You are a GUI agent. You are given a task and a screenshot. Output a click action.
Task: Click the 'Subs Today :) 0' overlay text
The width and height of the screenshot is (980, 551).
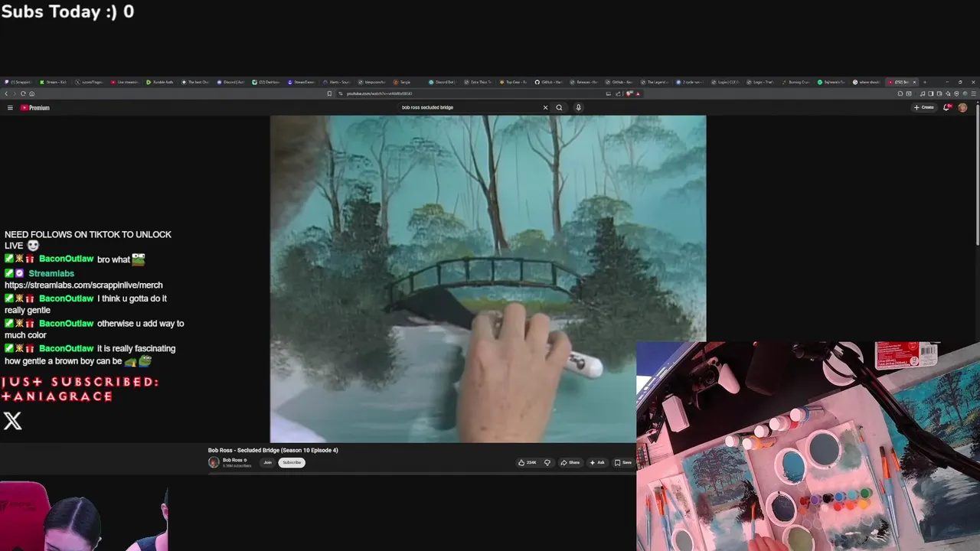[x=67, y=11]
